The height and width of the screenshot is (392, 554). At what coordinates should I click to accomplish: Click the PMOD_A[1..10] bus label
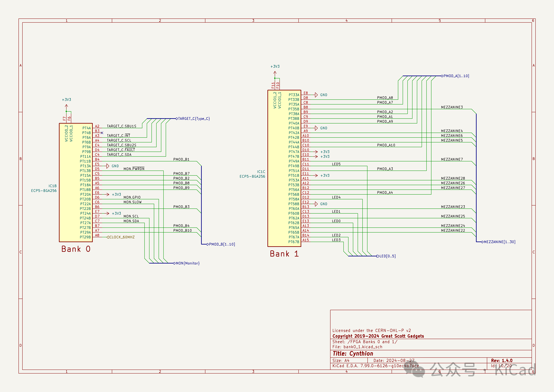[456, 76]
